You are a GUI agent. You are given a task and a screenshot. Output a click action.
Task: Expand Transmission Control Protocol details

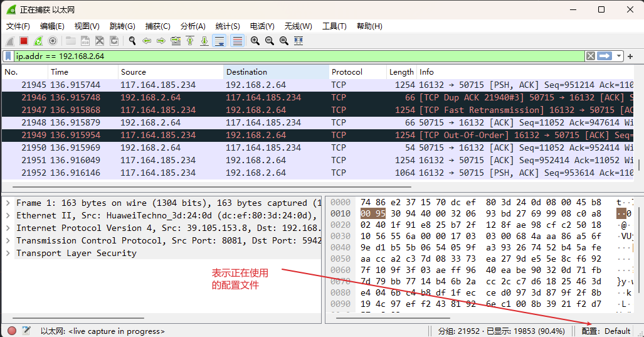(8, 240)
